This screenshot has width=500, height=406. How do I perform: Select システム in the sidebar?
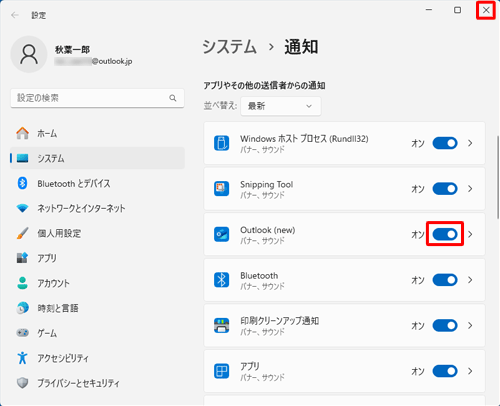(x=97, y=158)
